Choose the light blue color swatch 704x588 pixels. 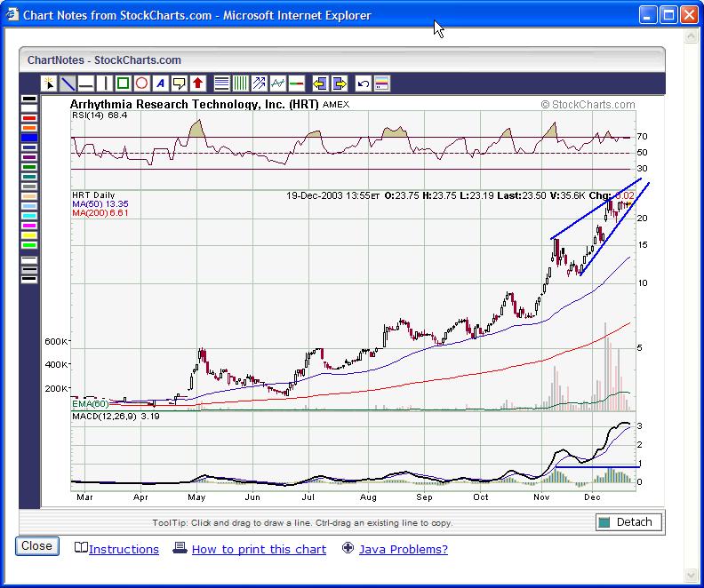tap(29, 206)
